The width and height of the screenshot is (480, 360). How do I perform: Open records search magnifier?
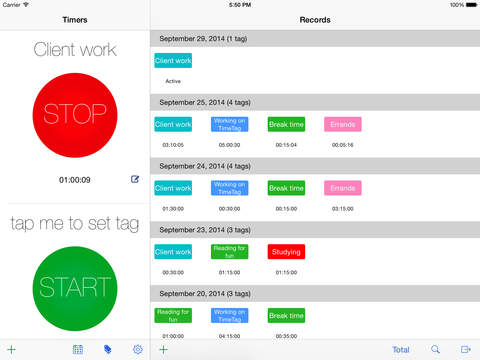click(435, 349)
